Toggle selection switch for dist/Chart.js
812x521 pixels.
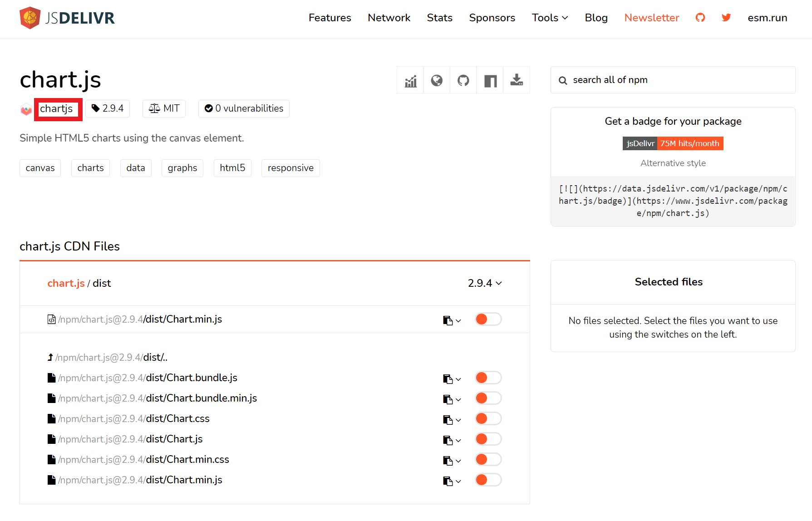click(x=488, y=439)
